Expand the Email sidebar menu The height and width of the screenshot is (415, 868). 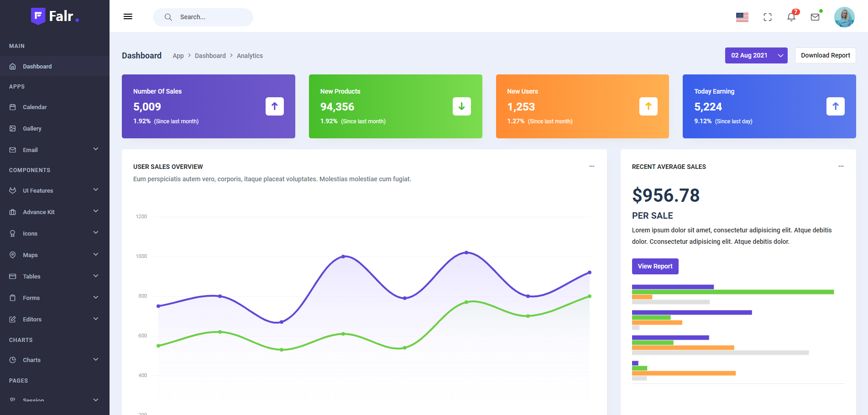pos(55,150)
